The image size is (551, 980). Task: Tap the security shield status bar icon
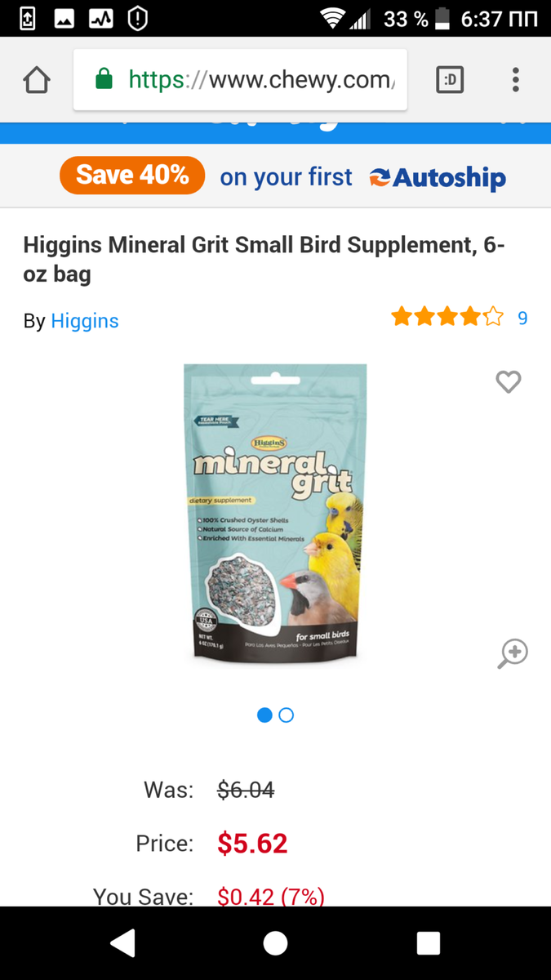[137, 18]
